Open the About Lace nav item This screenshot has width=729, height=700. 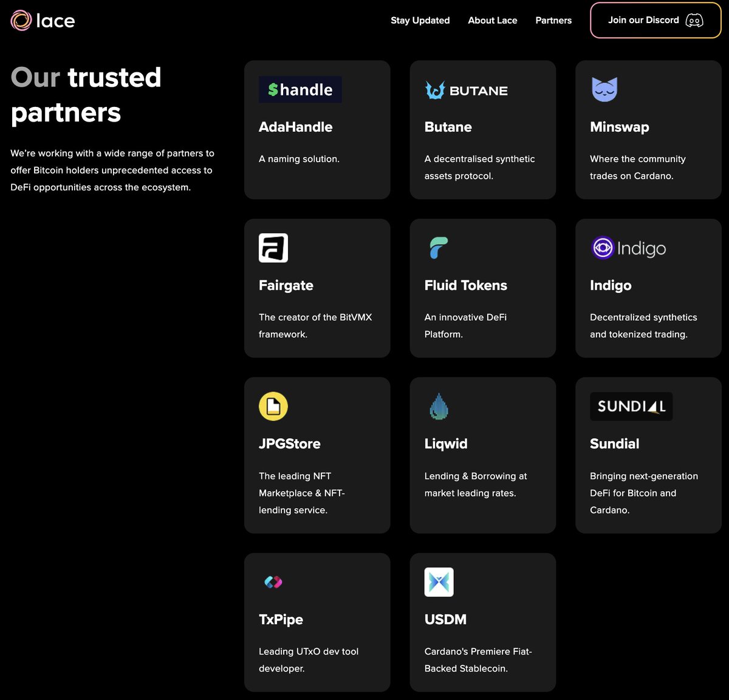(493, 21)
